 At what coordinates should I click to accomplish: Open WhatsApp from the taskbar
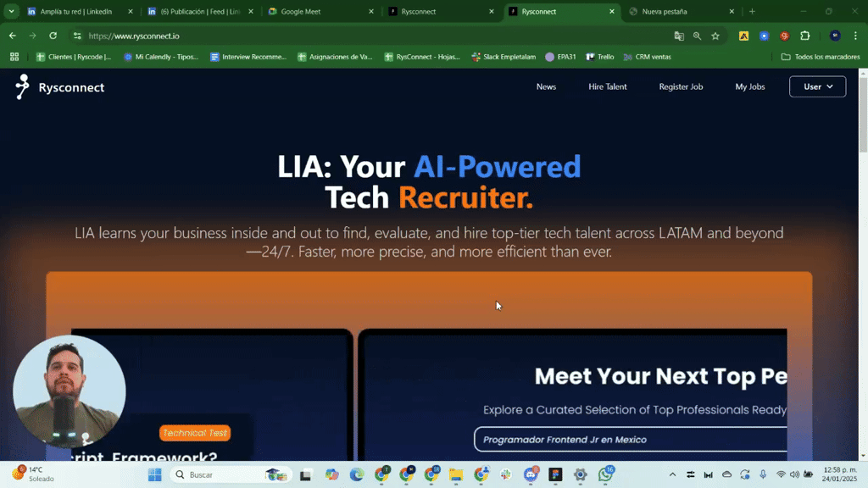pos(605,474)
